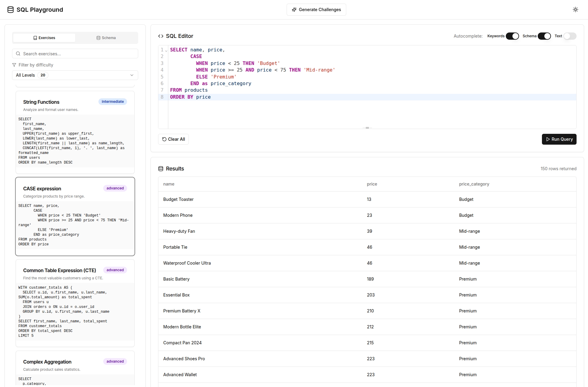588x387 pixels.
Task: Switch to the Exercises tab
Action: pyautogui.click(x=44, y=38)
